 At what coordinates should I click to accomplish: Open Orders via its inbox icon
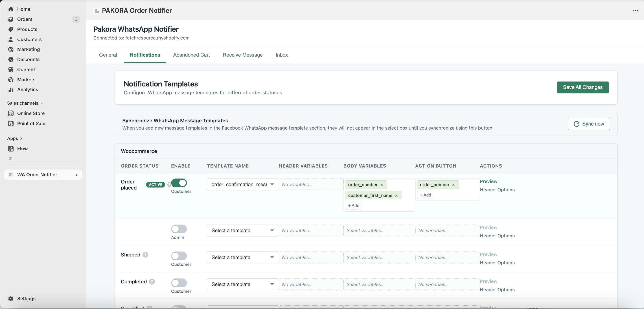[11, 19]
